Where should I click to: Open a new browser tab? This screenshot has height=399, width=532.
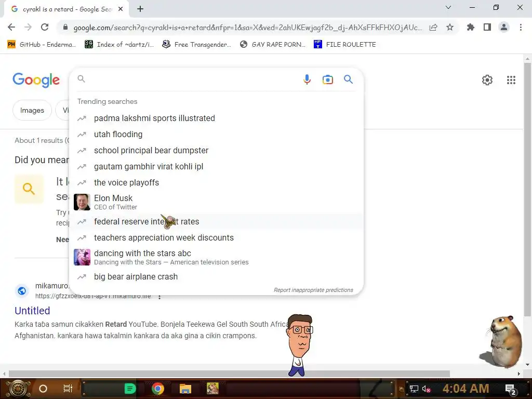pos(140,9)
